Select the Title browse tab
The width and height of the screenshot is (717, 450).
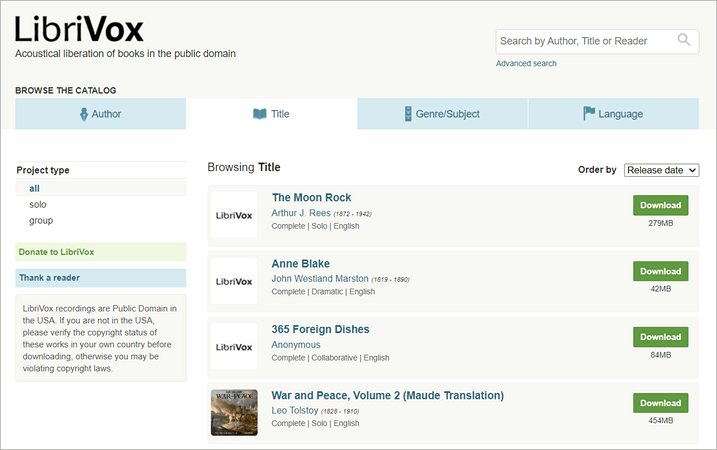pyautogui.click(x=271, y=114)
